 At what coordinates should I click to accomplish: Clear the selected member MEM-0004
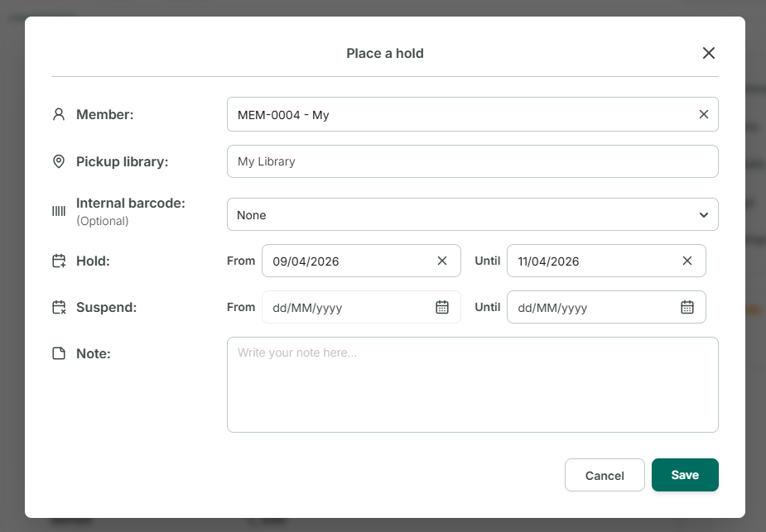coord(703,114)
